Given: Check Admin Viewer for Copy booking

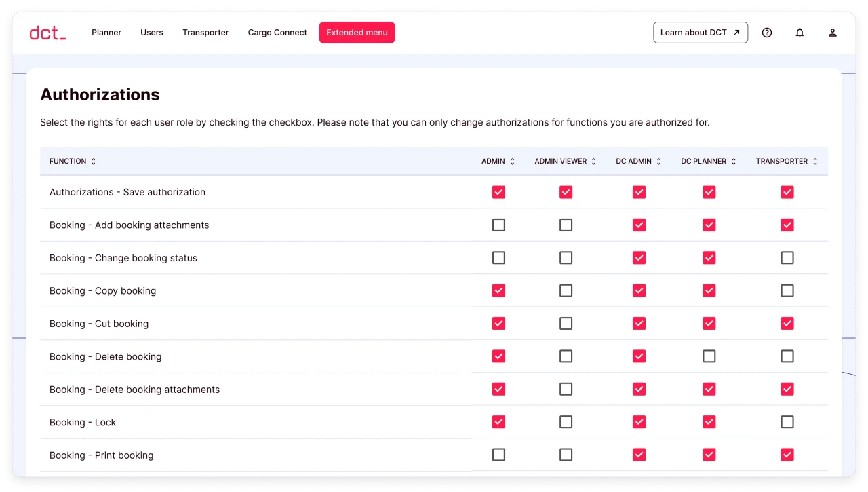Looking at the screenshot, I should [566, 290].
